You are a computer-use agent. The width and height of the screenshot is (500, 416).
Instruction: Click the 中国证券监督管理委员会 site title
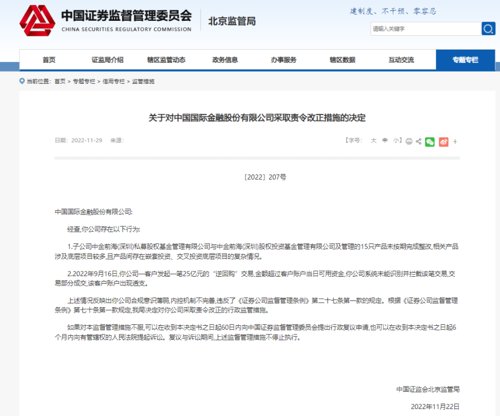click(127, 16)
